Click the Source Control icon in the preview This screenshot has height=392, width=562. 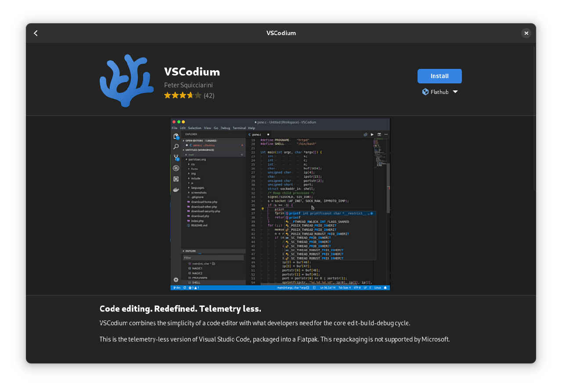[176, 158]
